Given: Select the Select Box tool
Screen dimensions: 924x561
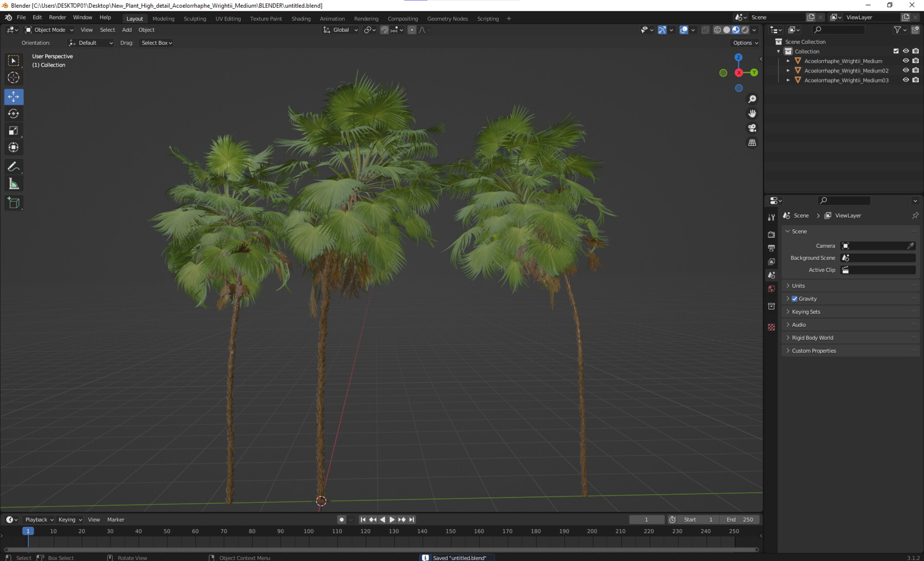Looking at the screenshot, I should [x=14, y=61].
